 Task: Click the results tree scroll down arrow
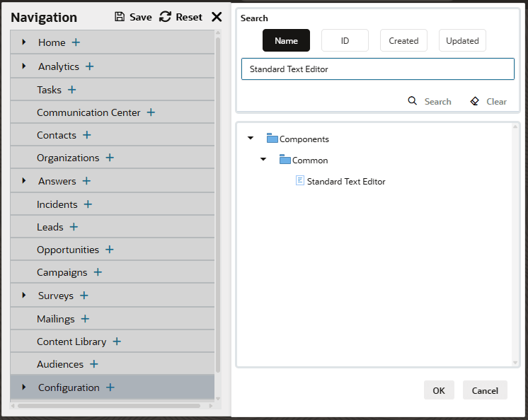pos(515,363)
